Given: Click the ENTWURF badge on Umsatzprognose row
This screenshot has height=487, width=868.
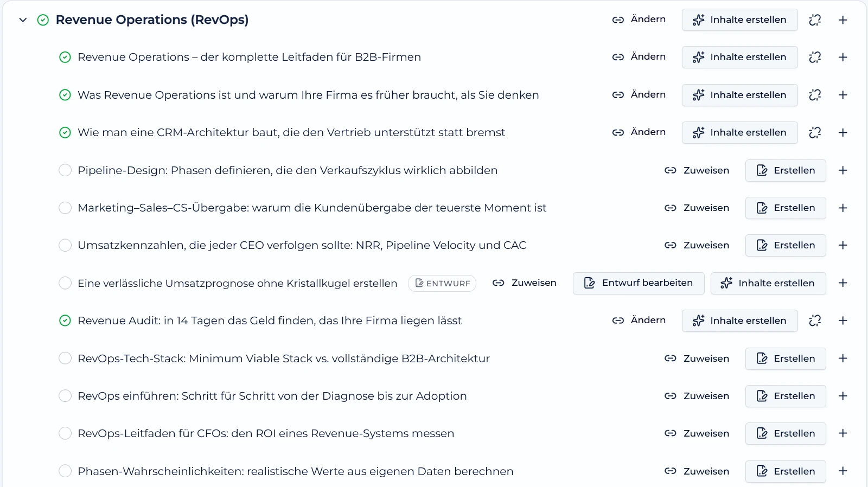Looking at the screenshot, I should pyautogui.click(x=442, y=283).
